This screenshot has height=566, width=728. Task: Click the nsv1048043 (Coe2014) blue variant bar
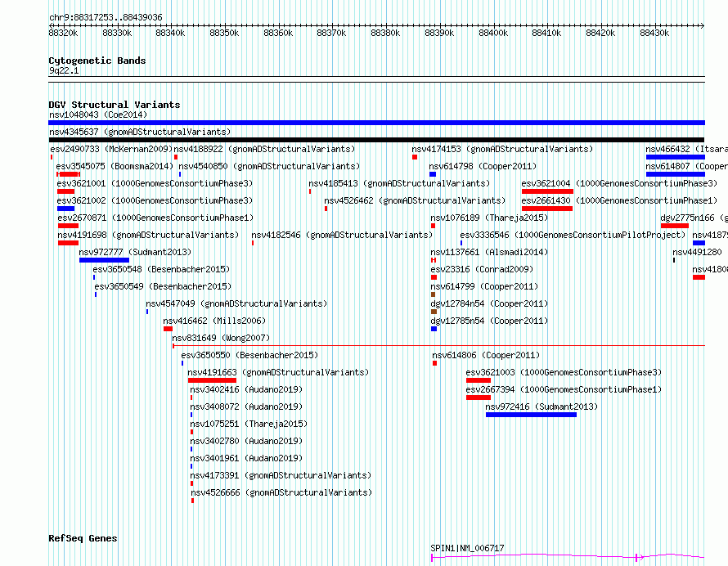click(376, 123)
